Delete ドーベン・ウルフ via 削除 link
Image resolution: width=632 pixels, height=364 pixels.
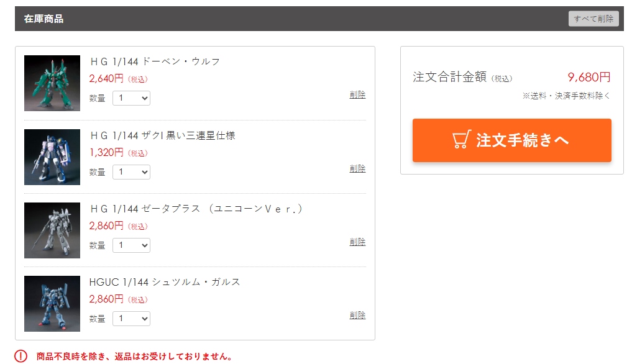(x=357, y=95)
